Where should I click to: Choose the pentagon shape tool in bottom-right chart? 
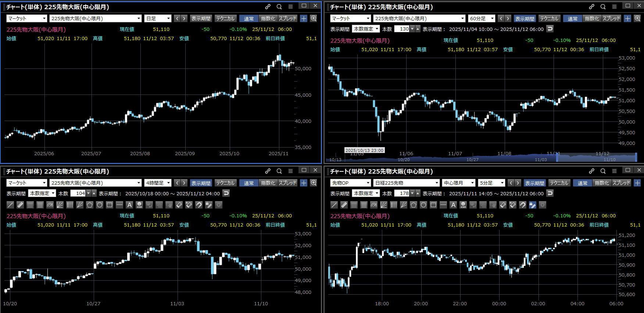point(414,205)
